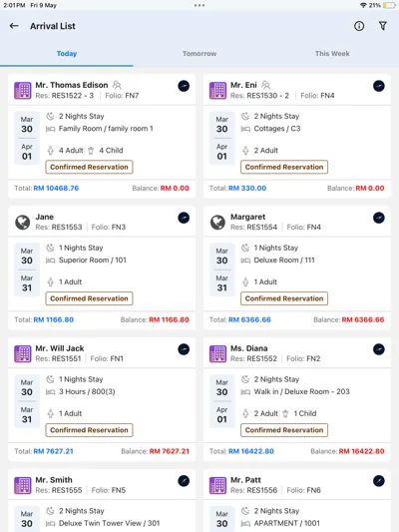Click group guests icon beside Mr. Thomas Edison
The height and width of the screenshot is (532, 399).
point(117,85)
